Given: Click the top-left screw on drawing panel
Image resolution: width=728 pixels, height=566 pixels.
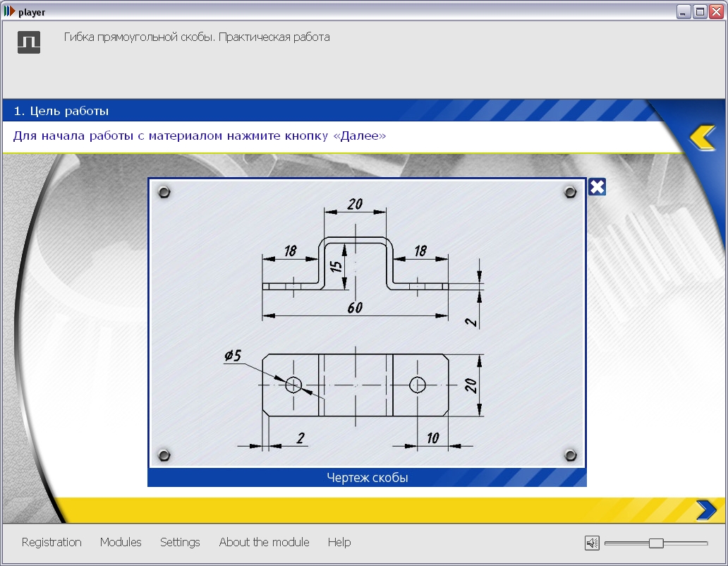Looking at the screenshot, I should click(164, 192).
